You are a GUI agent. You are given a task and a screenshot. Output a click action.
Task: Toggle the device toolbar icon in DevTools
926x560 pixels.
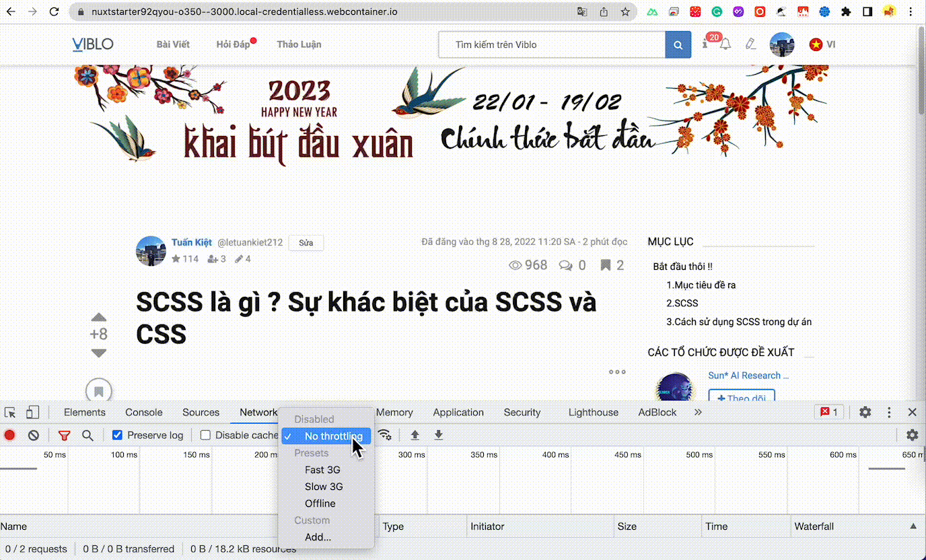pyautogui.click(x=32, y=413)
